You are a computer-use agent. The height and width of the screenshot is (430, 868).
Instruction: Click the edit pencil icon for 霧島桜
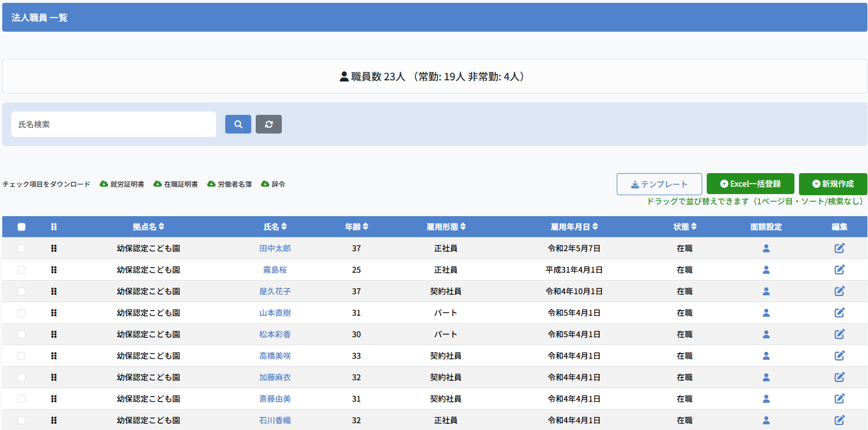[x=839, y=270]
